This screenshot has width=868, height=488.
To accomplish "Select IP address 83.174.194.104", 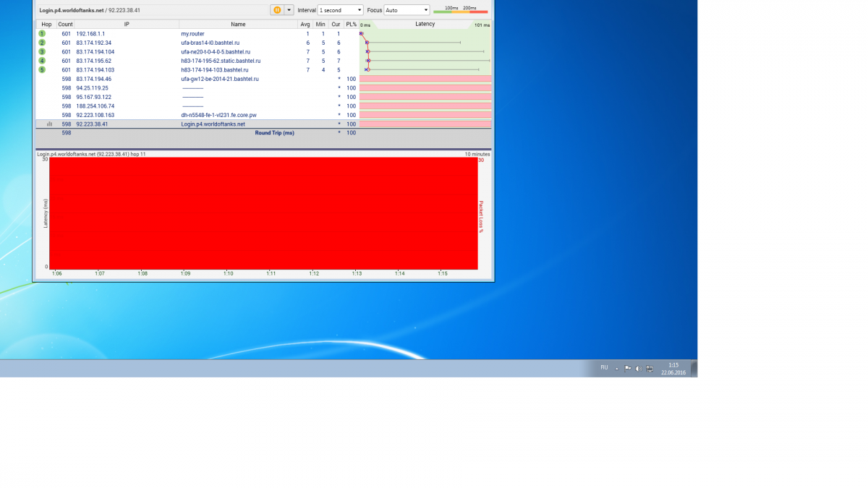I will pyautogui.click(x=95, y=52).
